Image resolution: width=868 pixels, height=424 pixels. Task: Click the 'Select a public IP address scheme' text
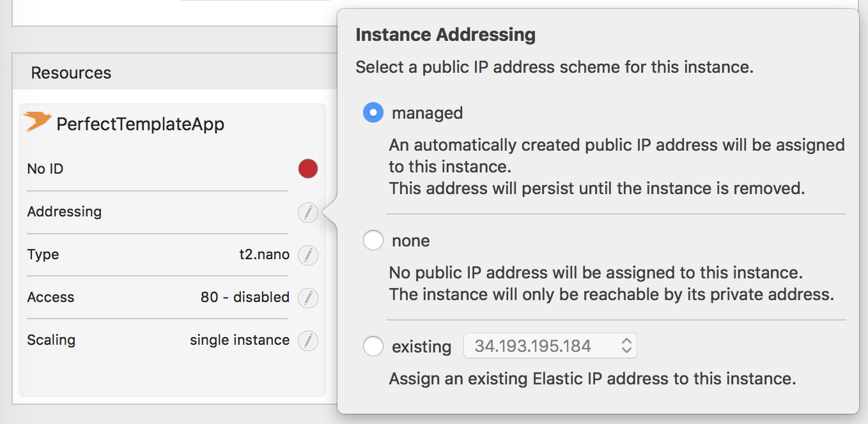tap(555, 67)
